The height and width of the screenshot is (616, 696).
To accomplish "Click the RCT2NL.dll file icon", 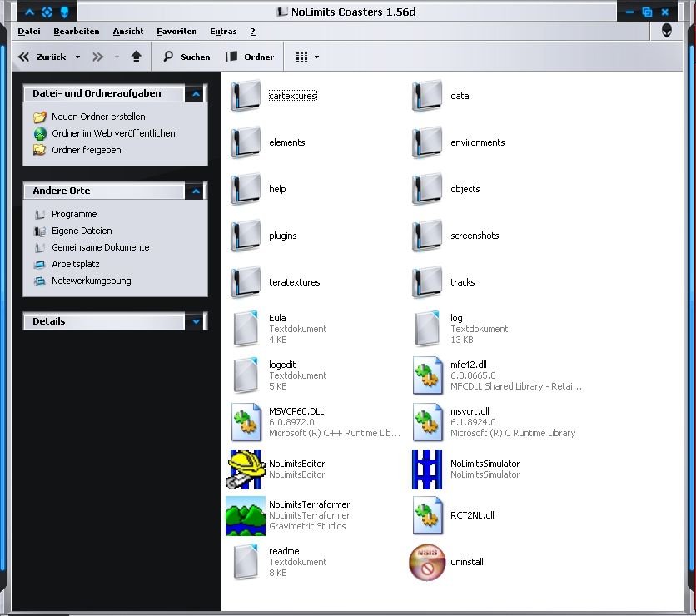I will 427,515.
